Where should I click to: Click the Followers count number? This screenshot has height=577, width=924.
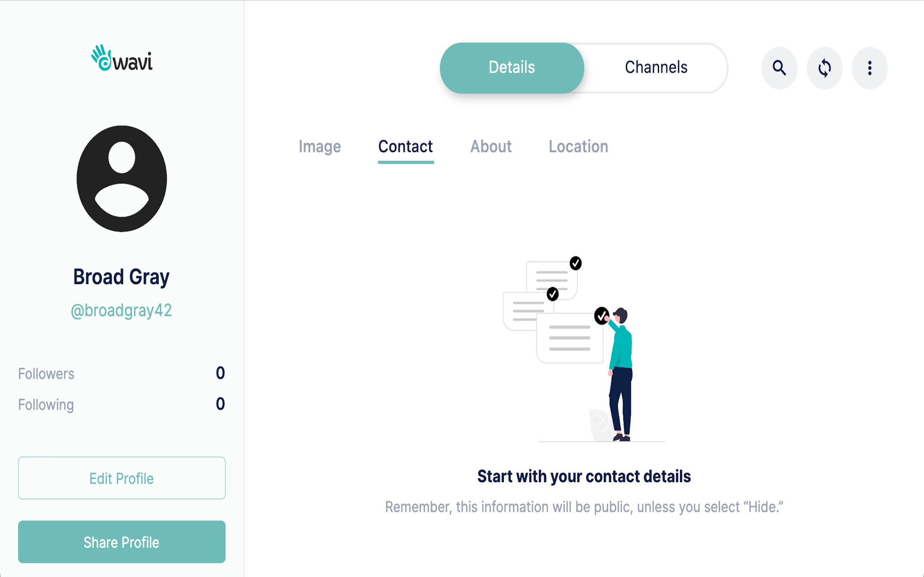point(220,373)
